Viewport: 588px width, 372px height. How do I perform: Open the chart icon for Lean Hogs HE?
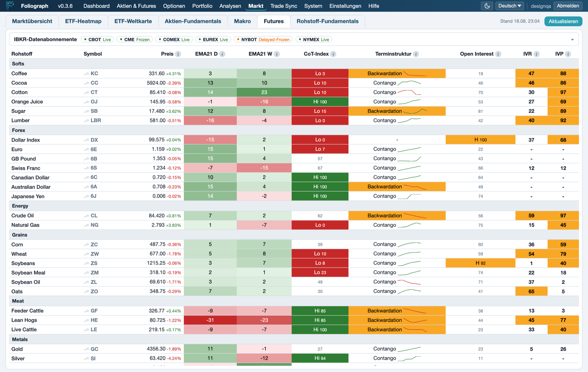[x=86, y=321]
